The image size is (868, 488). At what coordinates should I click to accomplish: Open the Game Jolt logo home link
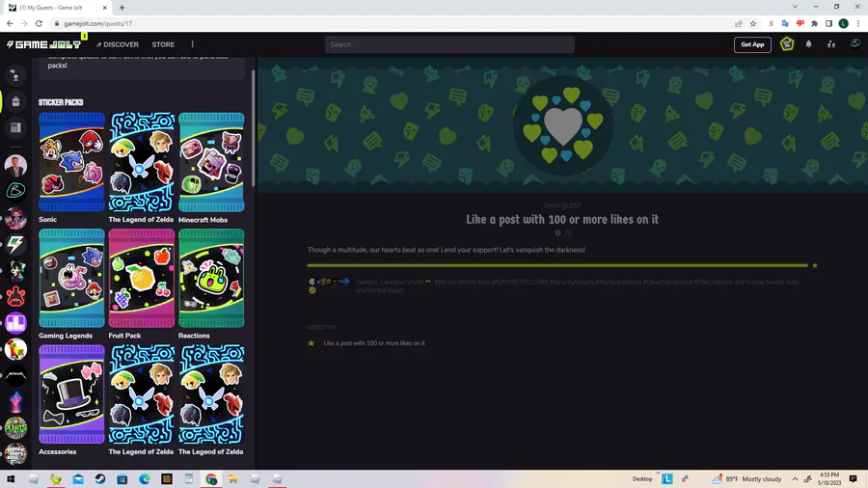(43, 44)
